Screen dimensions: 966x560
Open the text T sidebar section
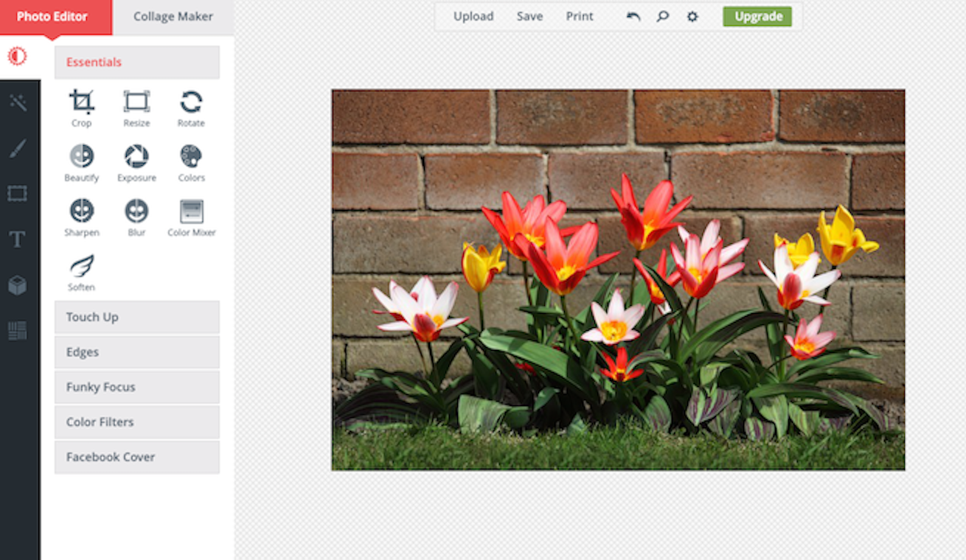coord(17,239)
